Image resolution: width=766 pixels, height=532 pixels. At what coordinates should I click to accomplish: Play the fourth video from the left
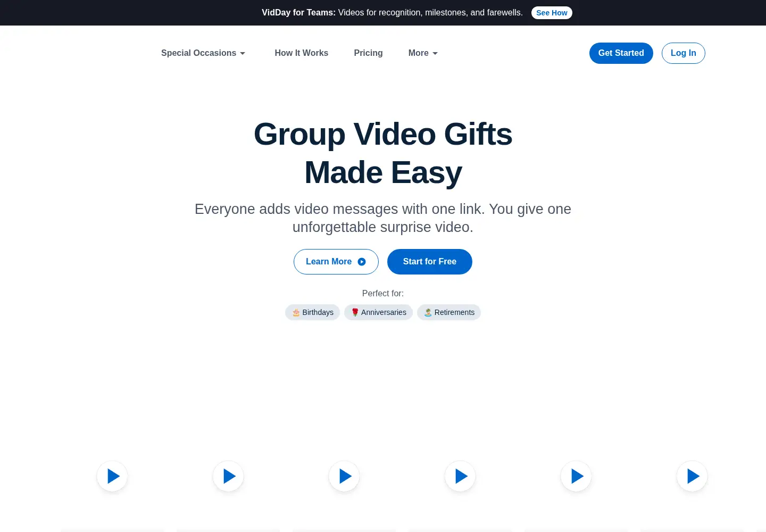460,476
